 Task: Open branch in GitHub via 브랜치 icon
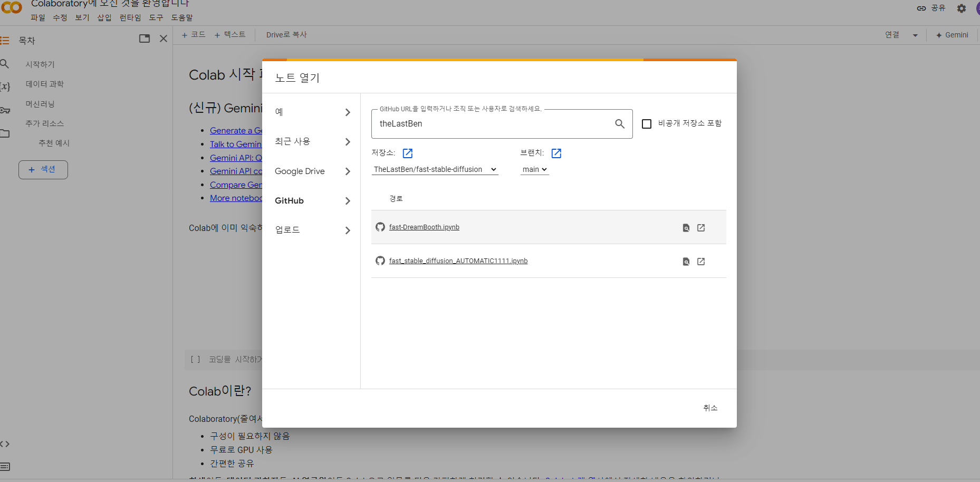coord(556,153)
